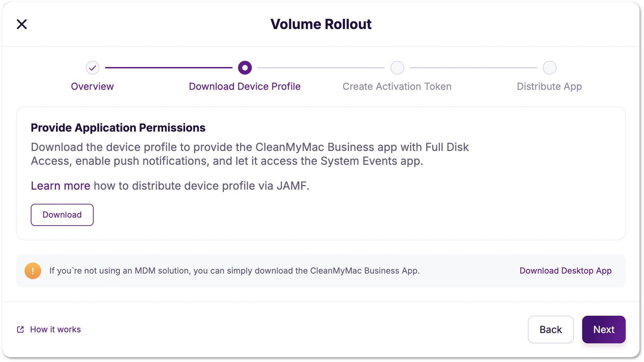Click the MDM solution notice text

234,271
